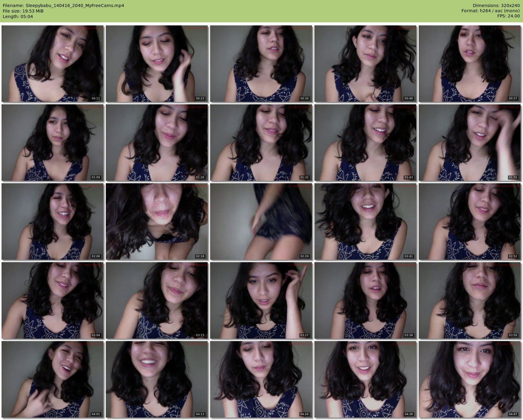523x420 pixels.
Task: Click the thumbnail timestamped 01:55
Action: (469, 143)
